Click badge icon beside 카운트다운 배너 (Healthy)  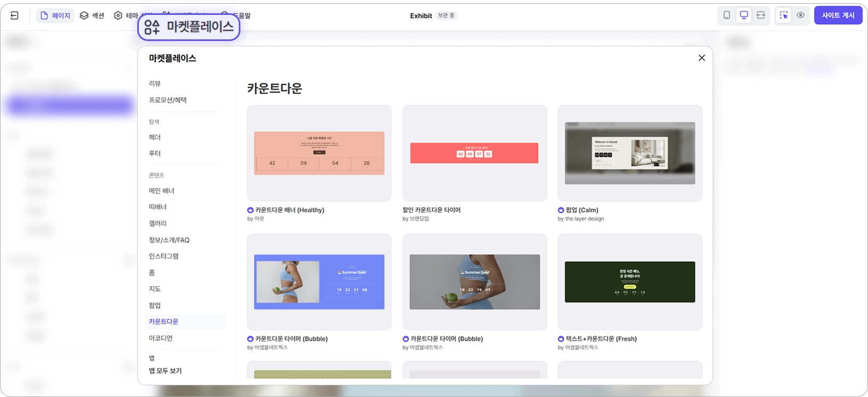tap(251, 210)
